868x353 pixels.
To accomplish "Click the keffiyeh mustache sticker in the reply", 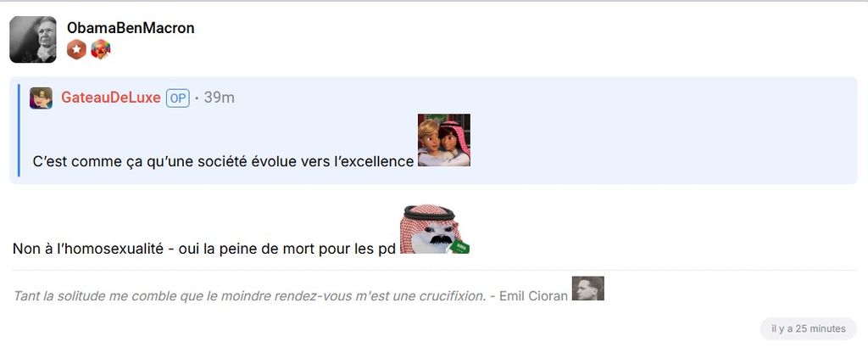I will [x=435, y=229].
